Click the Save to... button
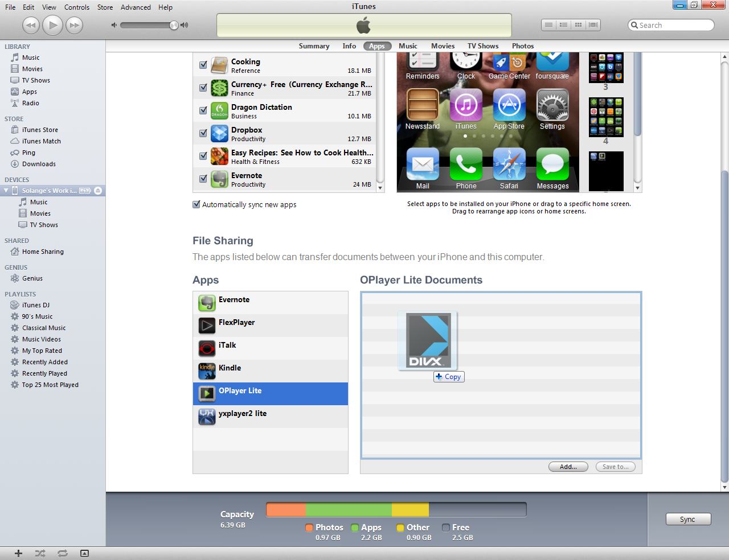This screenshot has height=560, width=729. point(616,467)
